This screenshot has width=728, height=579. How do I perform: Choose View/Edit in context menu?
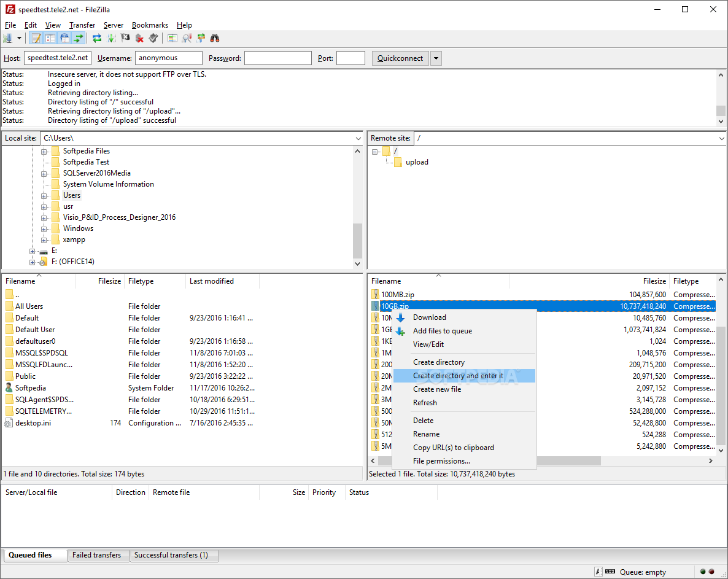464,344
